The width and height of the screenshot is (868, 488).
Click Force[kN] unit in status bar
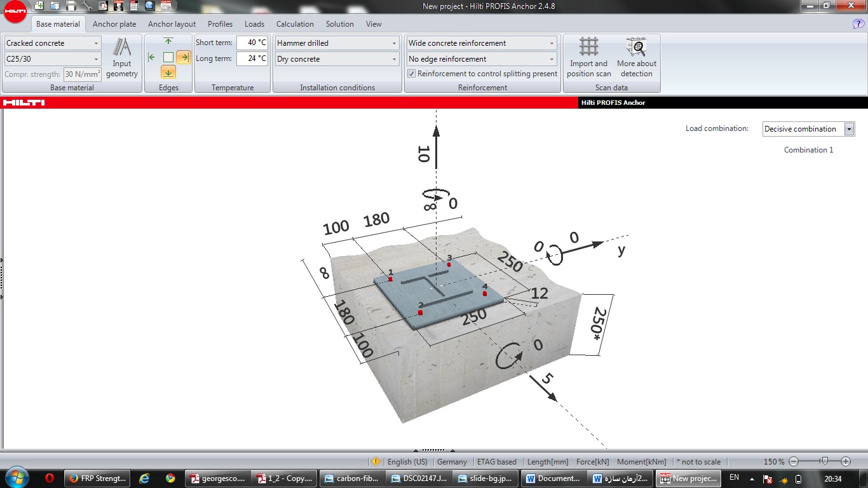(593, 462)
